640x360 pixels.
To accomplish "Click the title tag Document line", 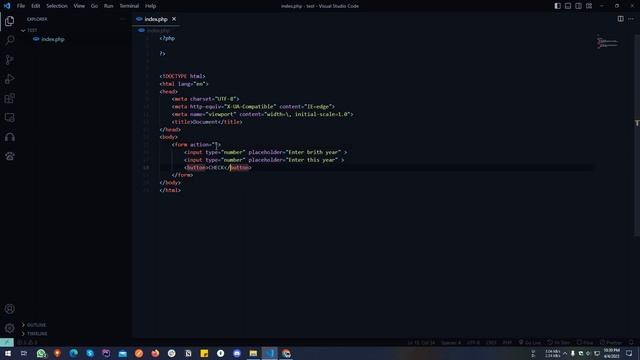I will (x=207, y=122).
